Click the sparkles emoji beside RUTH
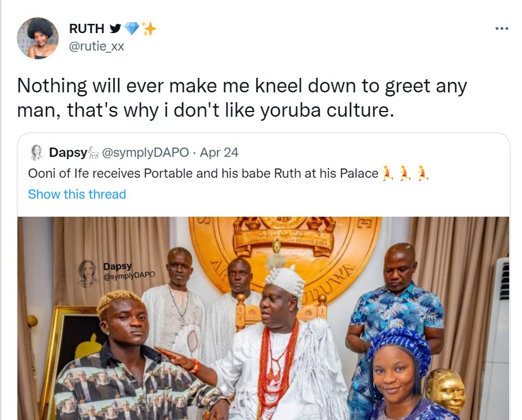 click(149, 28)
